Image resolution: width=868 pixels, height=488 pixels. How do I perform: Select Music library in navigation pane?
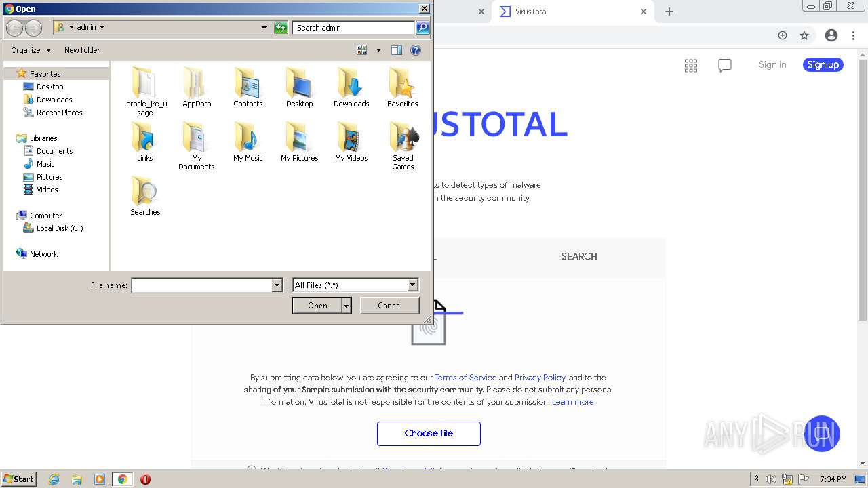[45, 164]
